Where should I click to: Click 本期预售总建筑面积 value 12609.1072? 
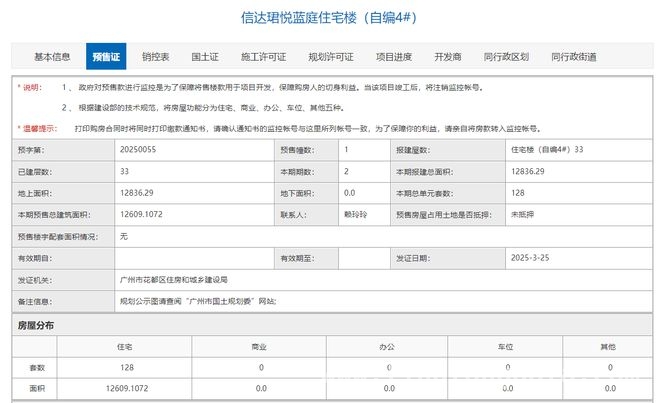click(141, 214)
